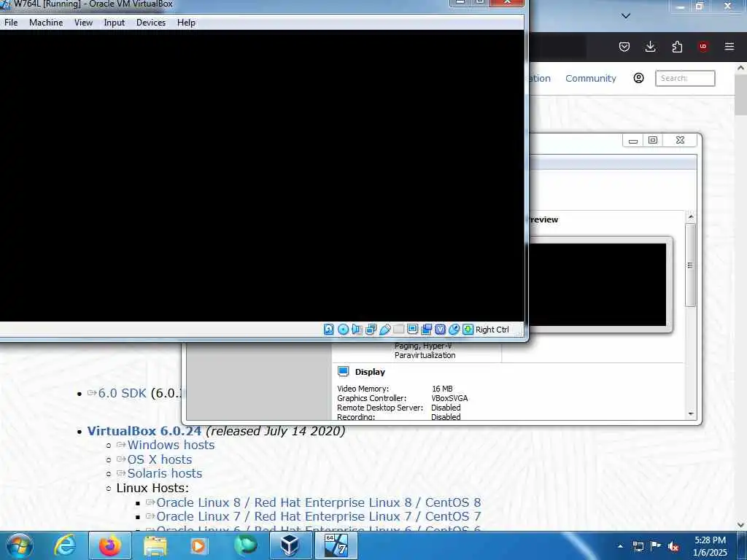Open the Firefox hamburger application menu
The width and height of the screenshot is (747, 560).
pyautogui.click(x=729, y=47)
